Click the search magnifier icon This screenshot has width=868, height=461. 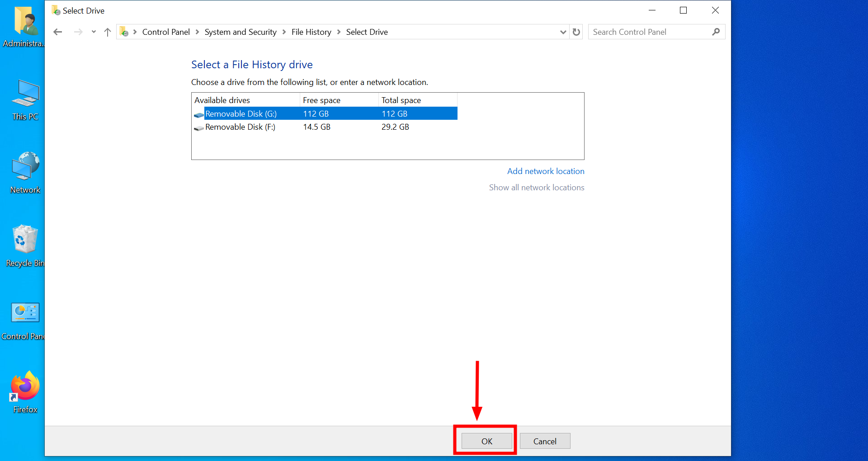(716, 32)
